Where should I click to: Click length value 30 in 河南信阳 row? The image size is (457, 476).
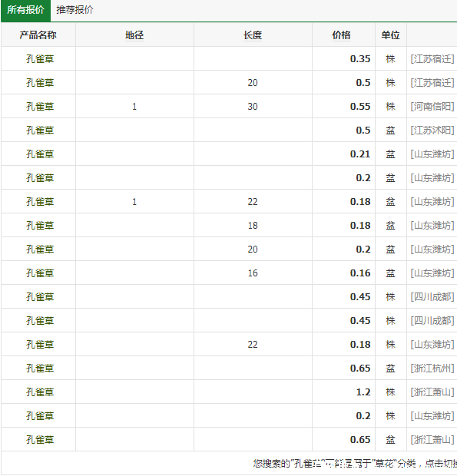pyautogui.click(x=253, y=107)
